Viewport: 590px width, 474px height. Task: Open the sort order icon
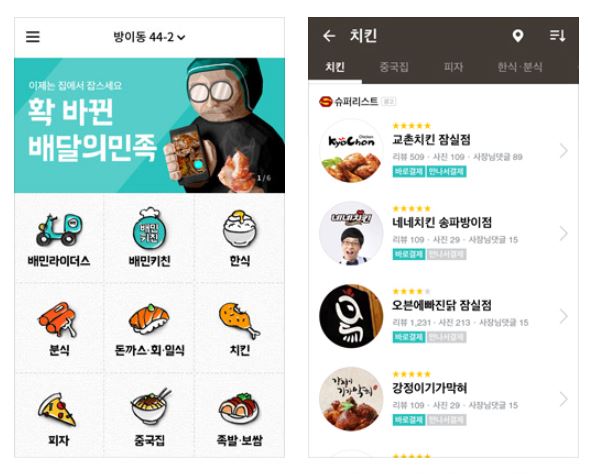pyautogui.click(x=557, y=36)
